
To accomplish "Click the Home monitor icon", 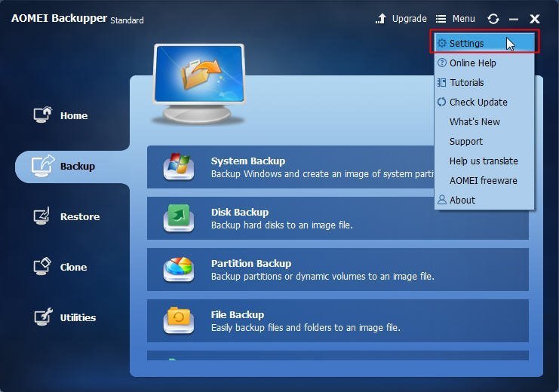I will pyautogui.click(x=42, y=115).
